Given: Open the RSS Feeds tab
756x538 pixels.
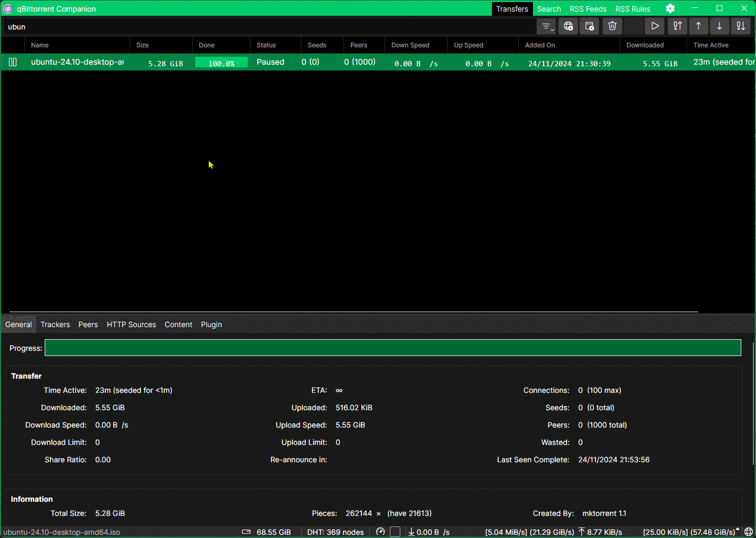Looking at the screenshot, I should tap(588, 9).
